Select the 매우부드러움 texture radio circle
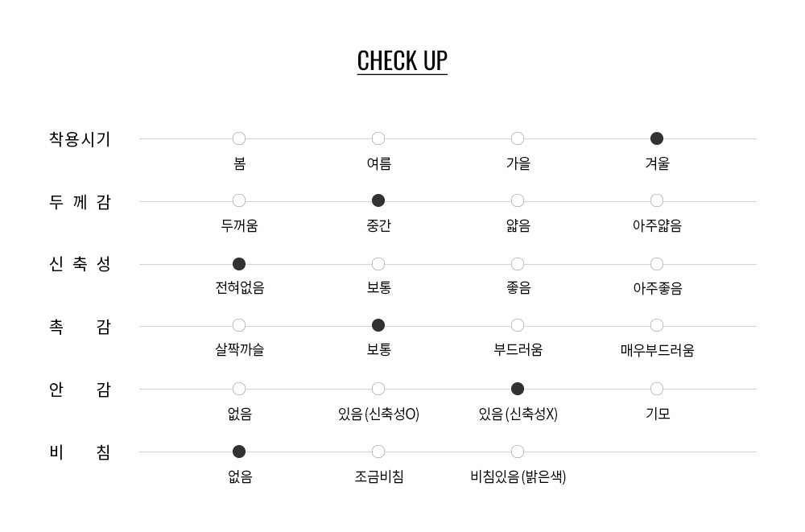Screen dimensions: 805x532 tap(657, 325)
